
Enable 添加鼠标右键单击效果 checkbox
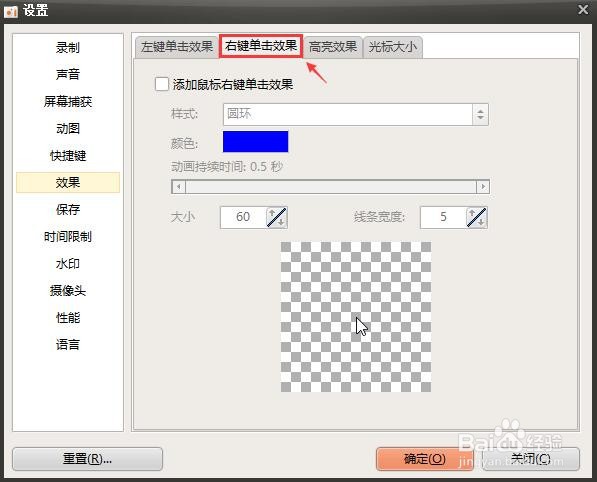(x=162, y=84)
